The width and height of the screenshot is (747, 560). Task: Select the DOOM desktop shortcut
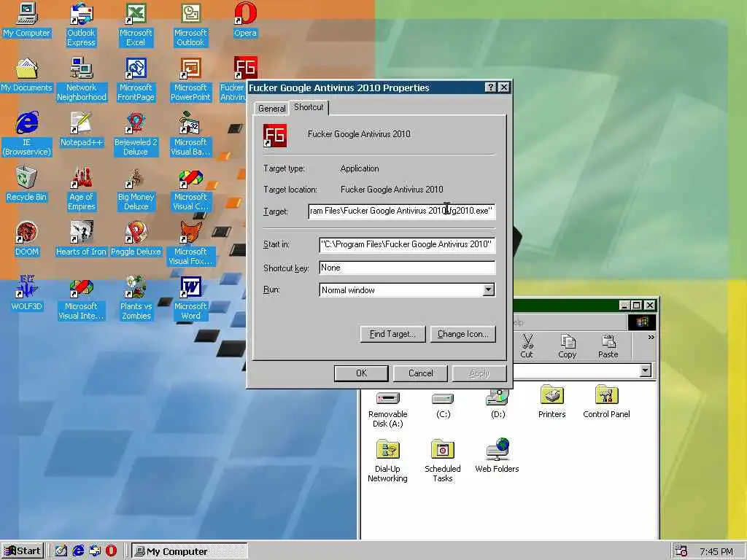(27, 239)
